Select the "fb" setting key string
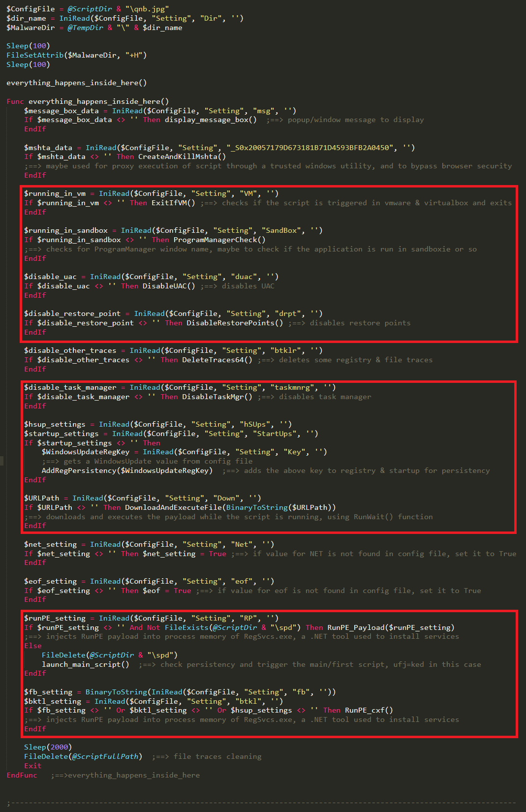Image resolution: width=526 pixels, height=812 pixels. 301,692
